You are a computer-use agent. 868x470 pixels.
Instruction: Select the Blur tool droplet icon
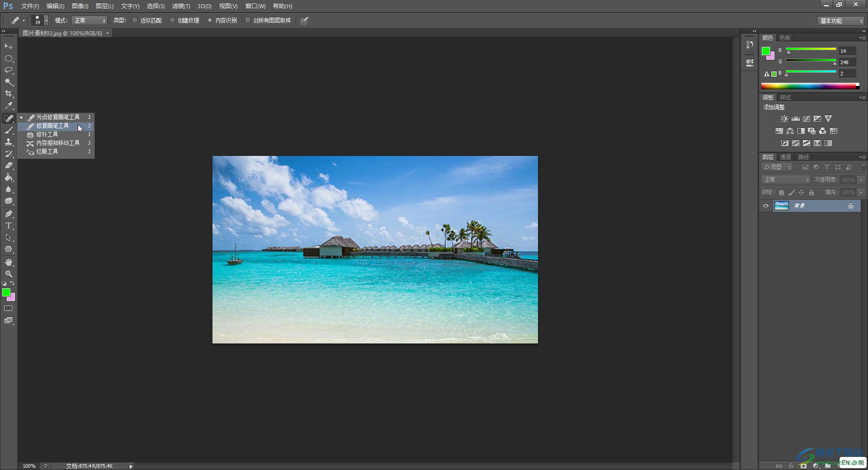(x=9, y=189)
